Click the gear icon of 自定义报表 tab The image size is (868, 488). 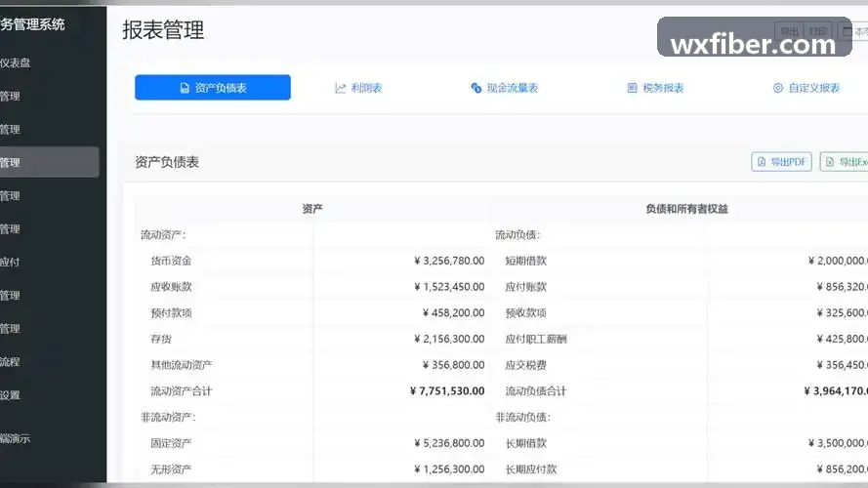[778, 88]
